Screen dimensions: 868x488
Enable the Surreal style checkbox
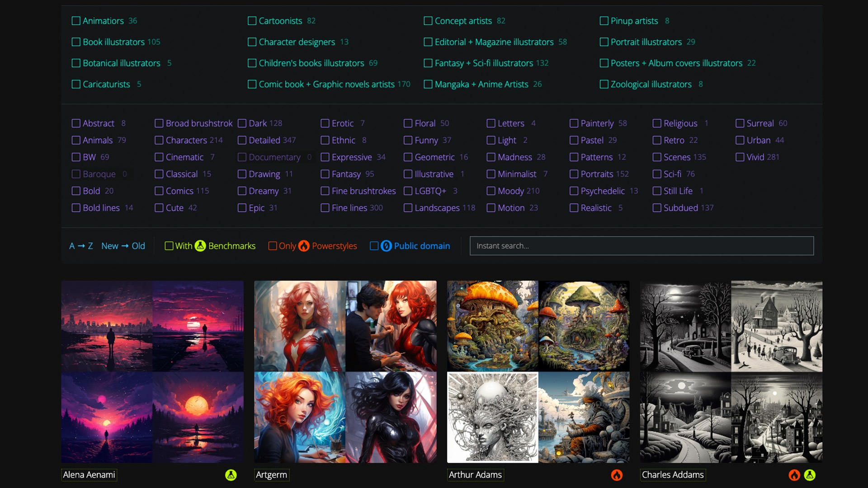740,123
